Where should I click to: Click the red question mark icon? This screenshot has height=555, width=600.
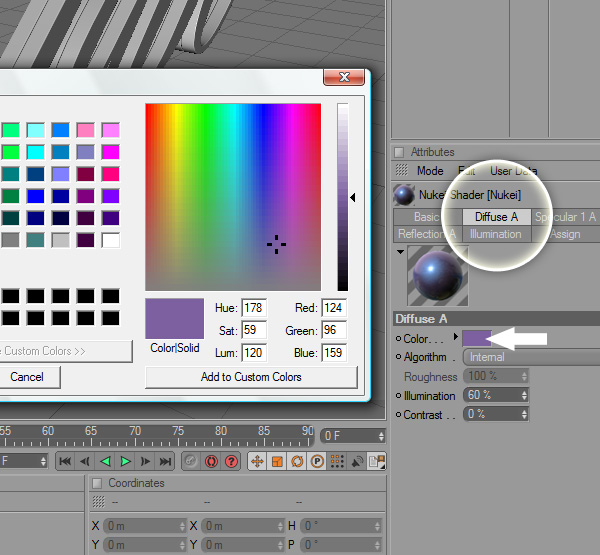click(232, 461)
